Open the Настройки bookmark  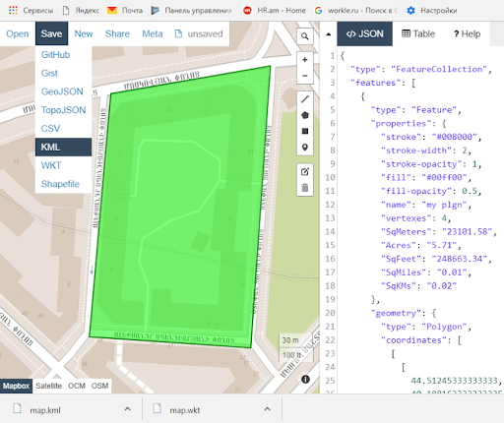point(432,11)
